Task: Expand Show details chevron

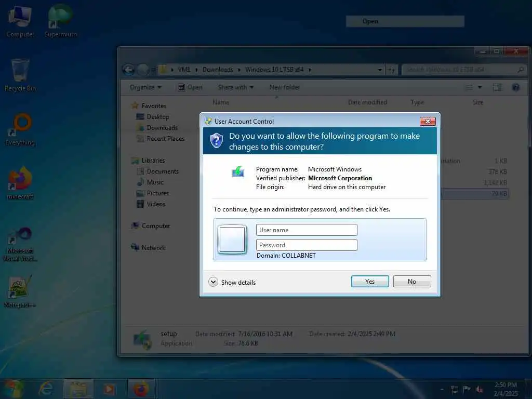Action: click(213, 282)
